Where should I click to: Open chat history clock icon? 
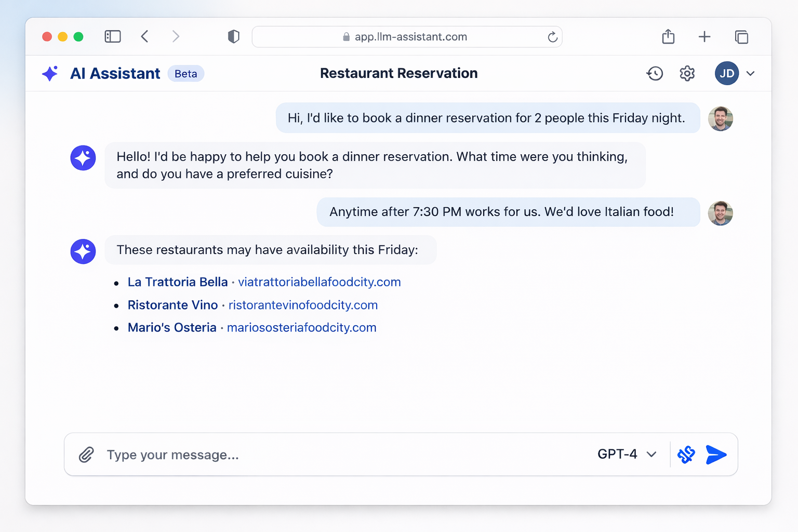pos(655,74)
